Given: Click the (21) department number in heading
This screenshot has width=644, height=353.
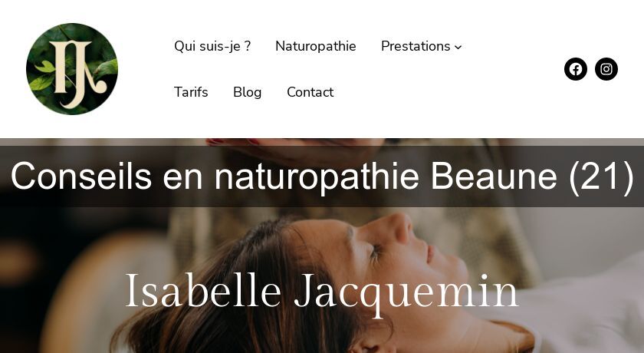Looking at the screenshot, I should click(601, 176).
